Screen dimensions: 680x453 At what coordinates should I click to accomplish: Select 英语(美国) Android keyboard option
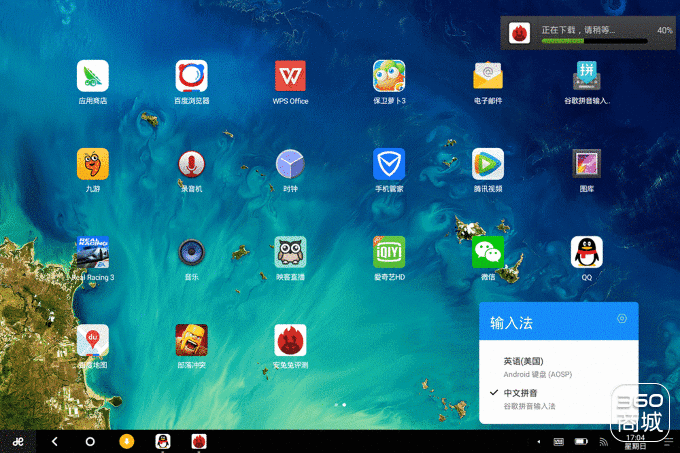click(559, 367)
